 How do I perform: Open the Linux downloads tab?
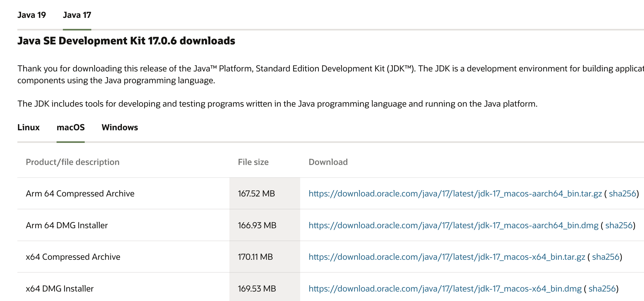pyautogui.click(x=28, y=127)
